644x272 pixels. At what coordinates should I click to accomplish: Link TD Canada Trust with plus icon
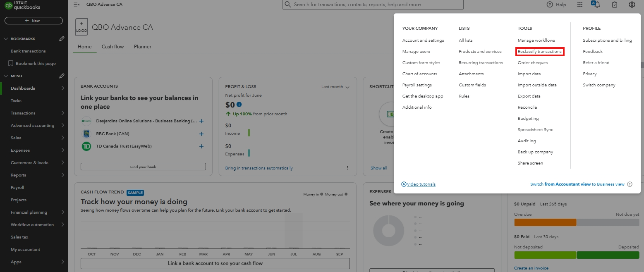(201, 146)
